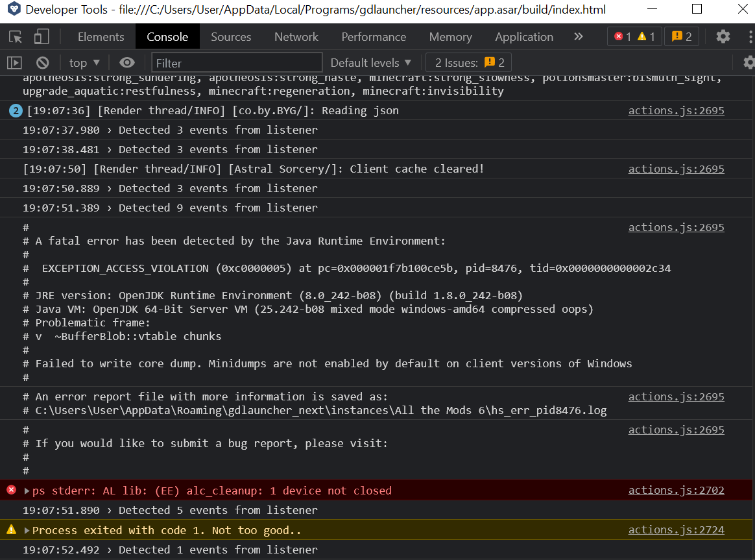
Task: Focus the Filter input field
Action: pyautogui.click(x=237, y=62)
